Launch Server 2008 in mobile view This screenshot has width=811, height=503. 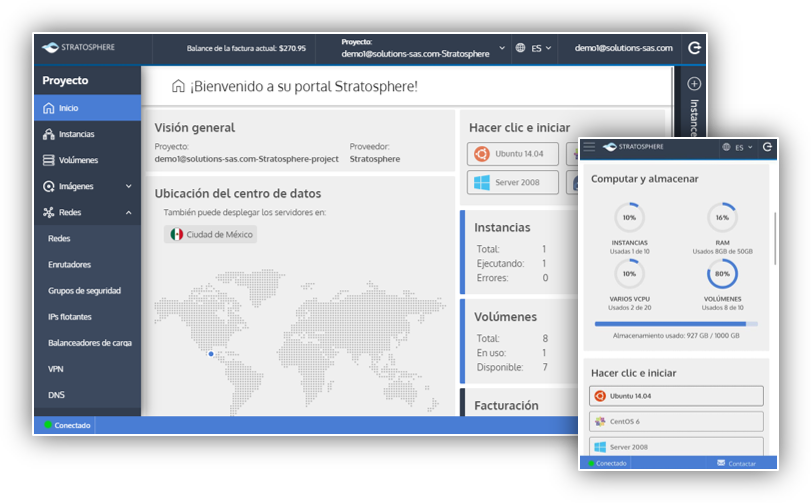click(676, 446)
